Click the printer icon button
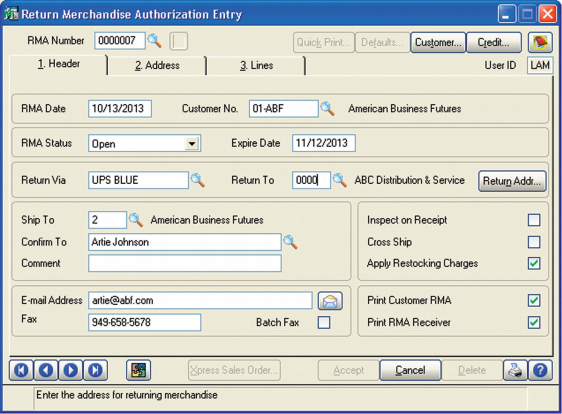562x414 pixels. coord(515,370)
